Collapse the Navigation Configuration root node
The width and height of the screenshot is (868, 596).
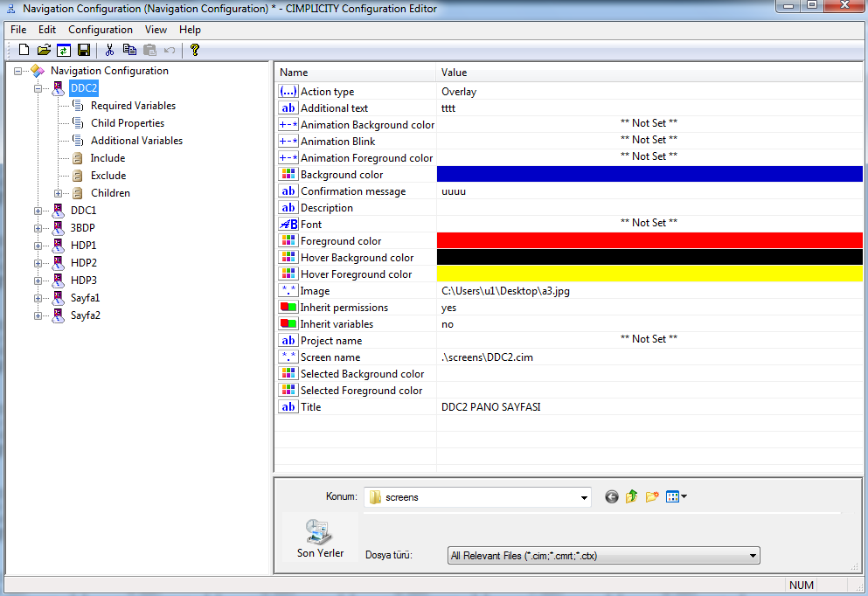17,71
